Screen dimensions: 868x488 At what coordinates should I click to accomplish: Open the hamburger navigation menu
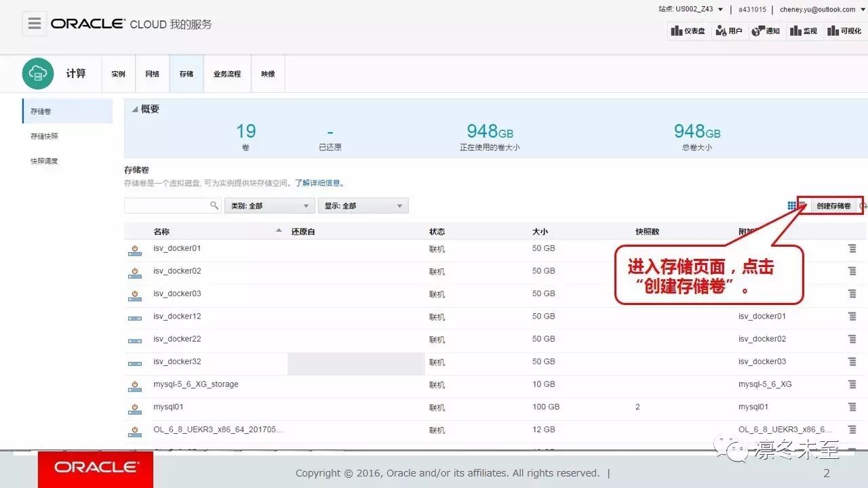point(35,24)
